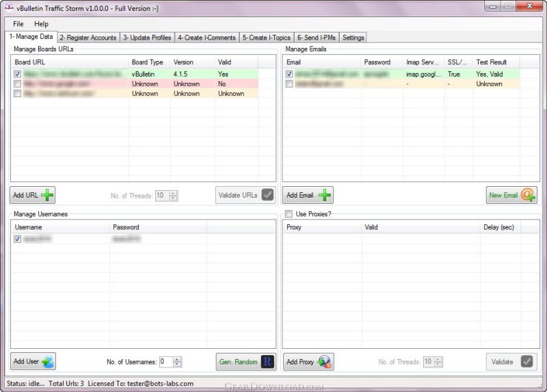Check the email row with Unknown test result
Viewport: 547px width, 392px height.
pos(289,83)
